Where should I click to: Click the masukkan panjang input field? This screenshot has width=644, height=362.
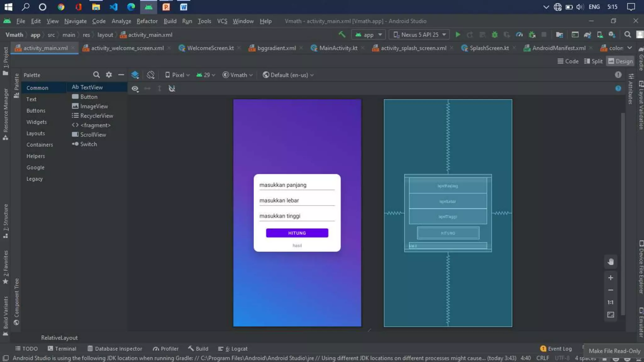pyautogui.click(x=297, y=185)
